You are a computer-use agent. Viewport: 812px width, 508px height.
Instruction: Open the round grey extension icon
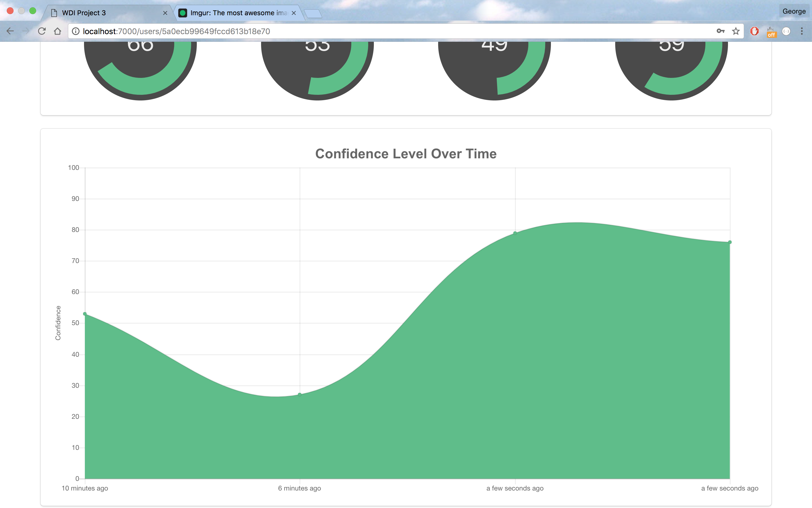[x=786, y=31]
